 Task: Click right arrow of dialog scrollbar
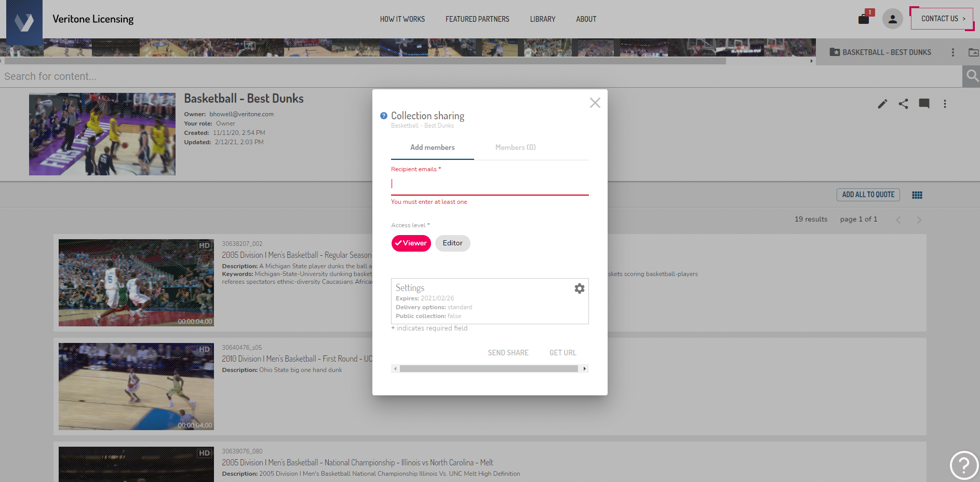click(x=585, y=369)
